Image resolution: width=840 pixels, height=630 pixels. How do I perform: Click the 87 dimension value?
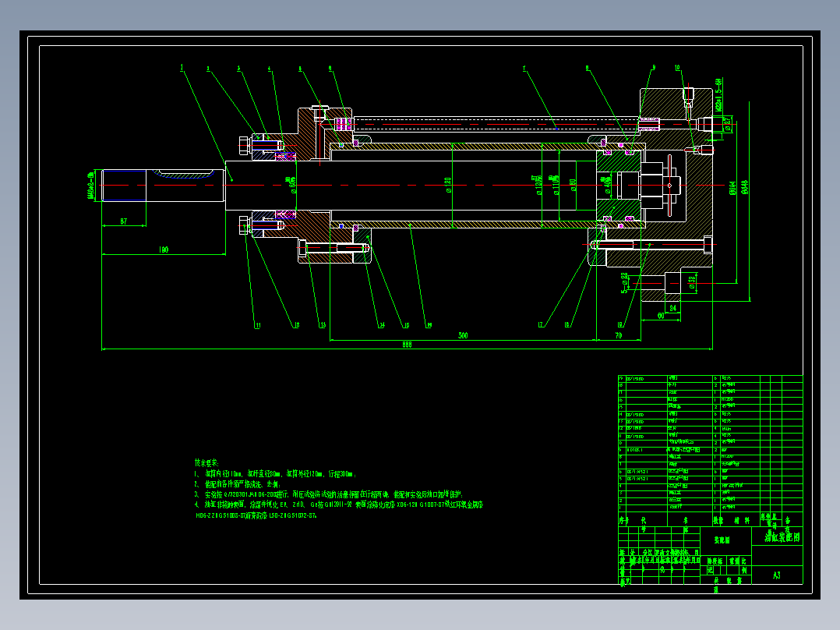coord(124,221)
